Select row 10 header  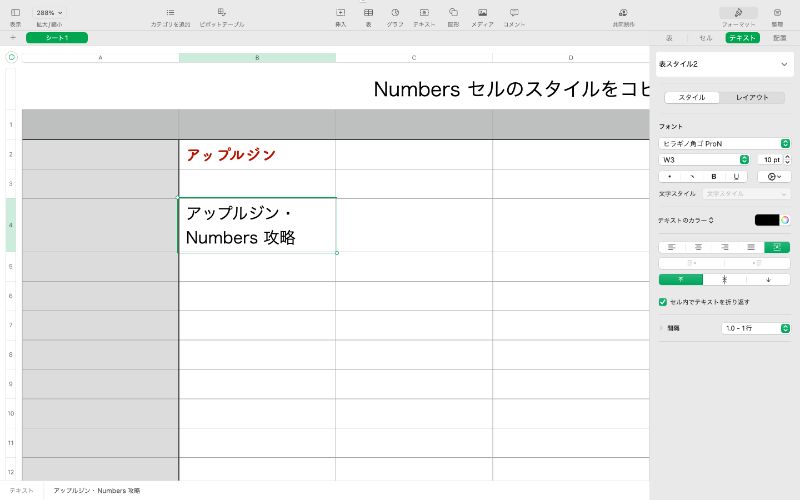11,413
